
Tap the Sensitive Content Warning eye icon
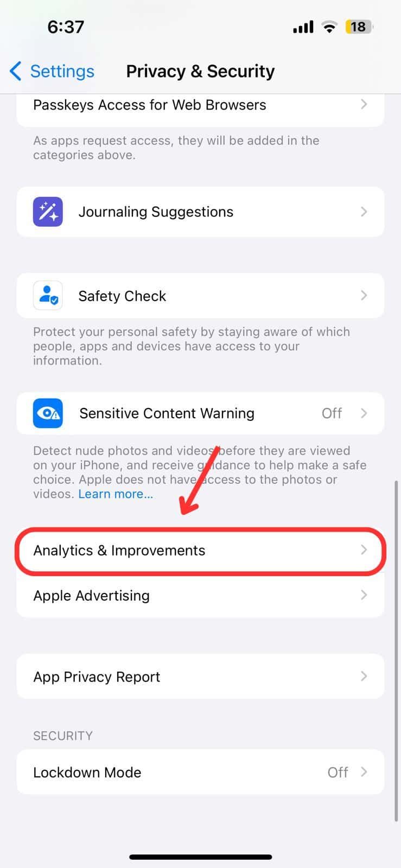(x=48, y=413)
